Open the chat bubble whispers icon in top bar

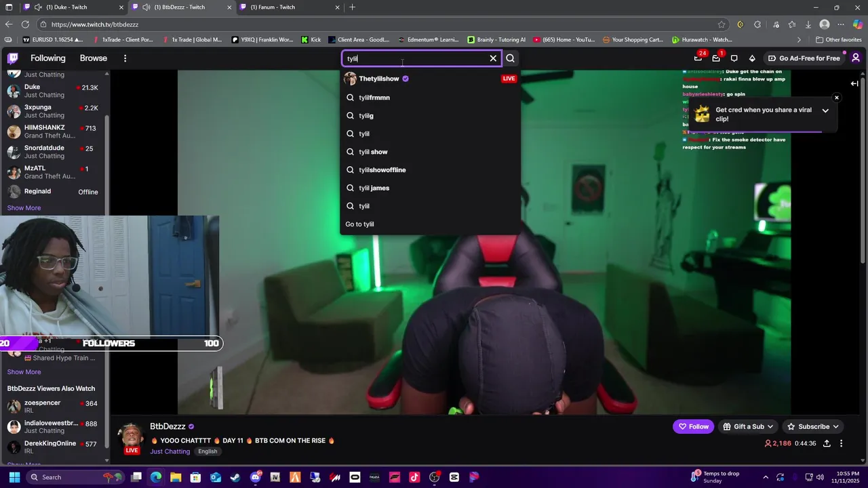(x=734, y=58)
